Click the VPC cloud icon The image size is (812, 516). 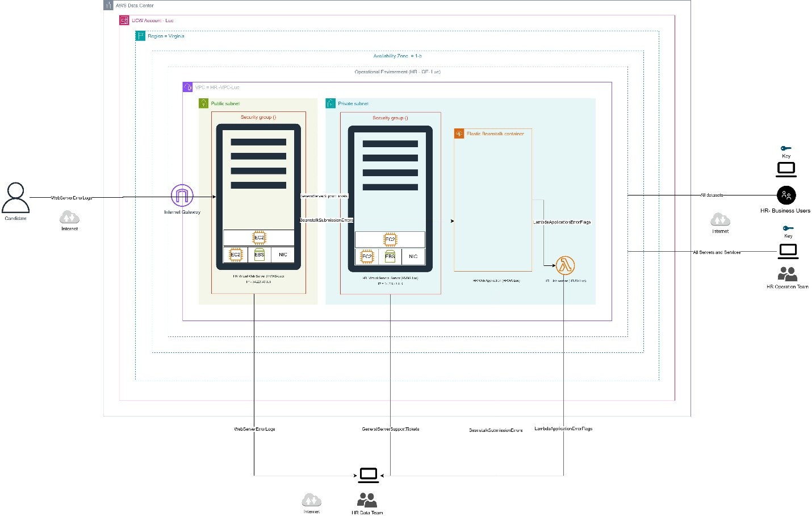[187, 87]
